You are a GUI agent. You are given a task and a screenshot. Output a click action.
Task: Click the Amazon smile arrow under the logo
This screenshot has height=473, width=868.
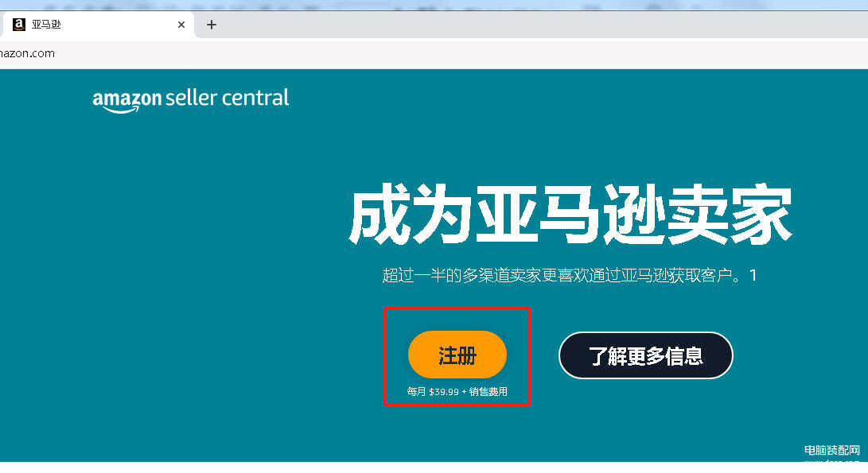(x=119, y=110)
